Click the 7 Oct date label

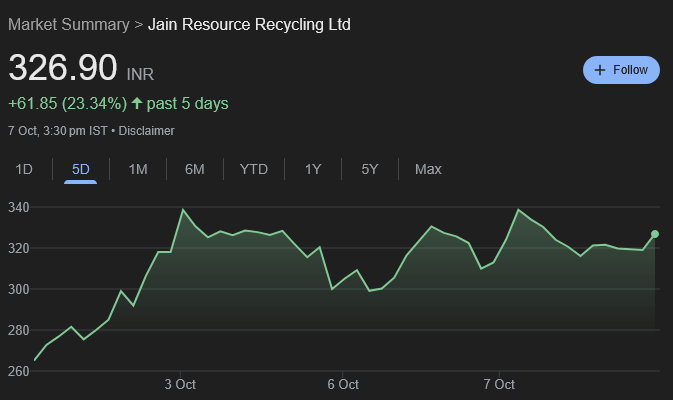pos(499,384)
